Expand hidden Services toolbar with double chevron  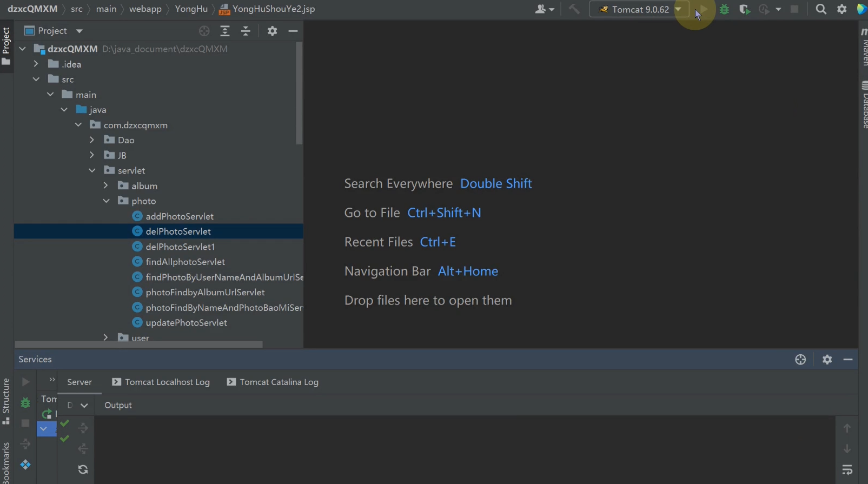(x=52, y=380)
